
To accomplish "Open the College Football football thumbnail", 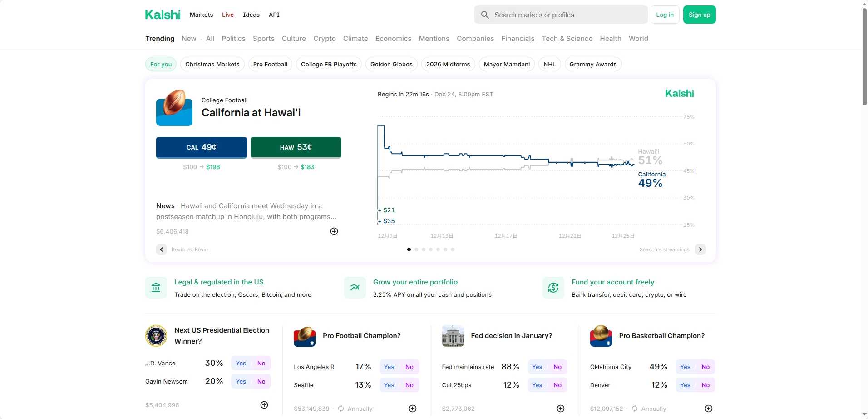I will pyautogui.click(x=174, y=108).
